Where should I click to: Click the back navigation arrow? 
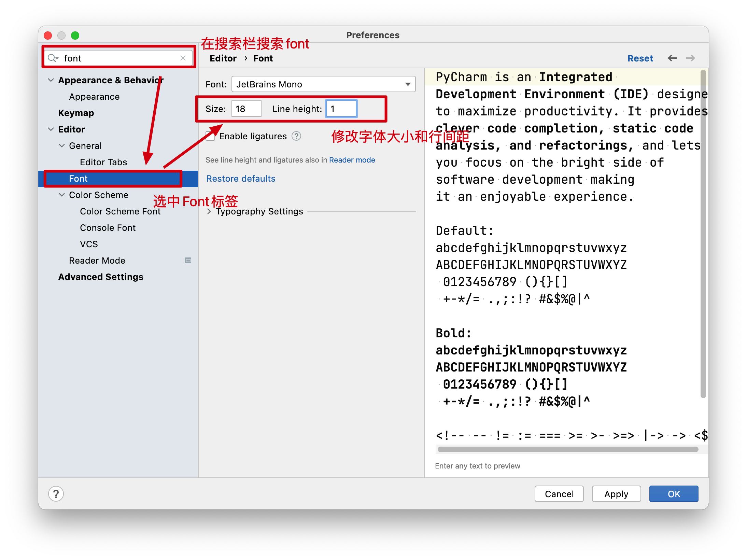[x=672, y=58]
